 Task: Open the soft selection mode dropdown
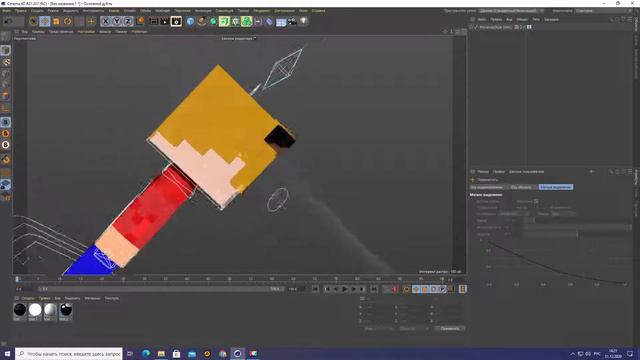564,214
